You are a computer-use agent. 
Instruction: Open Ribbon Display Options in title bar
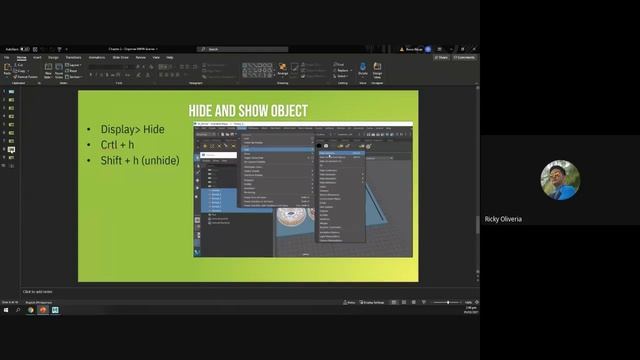click(x=440, y=49)
